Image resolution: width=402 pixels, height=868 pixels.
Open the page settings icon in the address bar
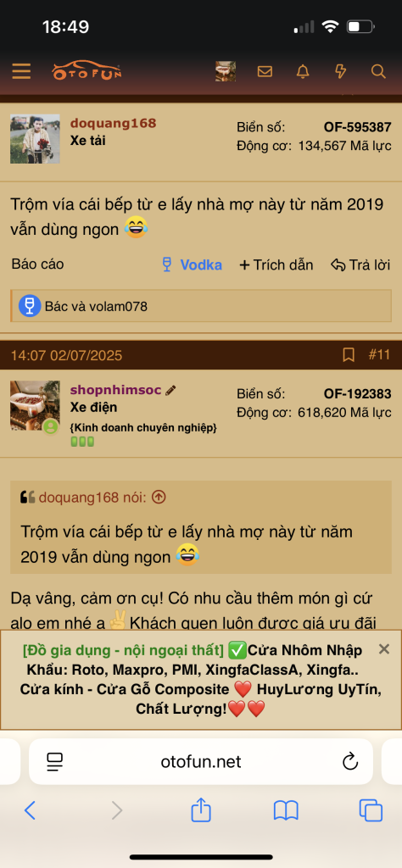[x=55, y=762]
